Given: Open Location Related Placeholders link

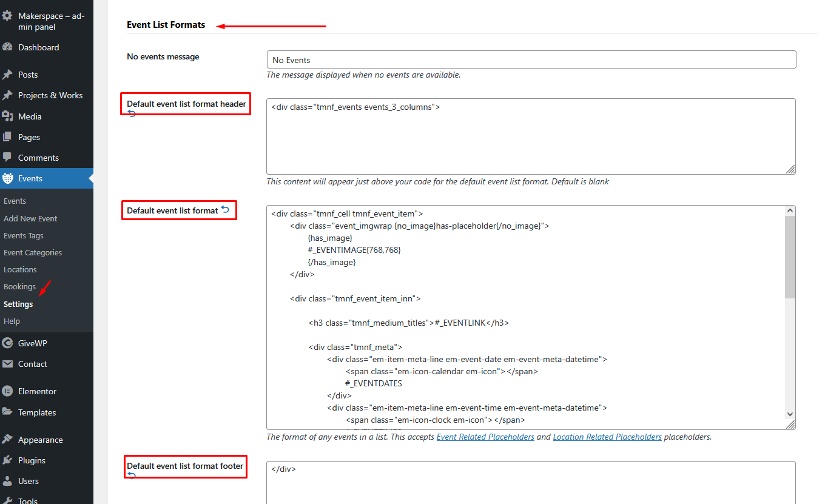Looking at the screenshot, I should [x=607, y=437].
